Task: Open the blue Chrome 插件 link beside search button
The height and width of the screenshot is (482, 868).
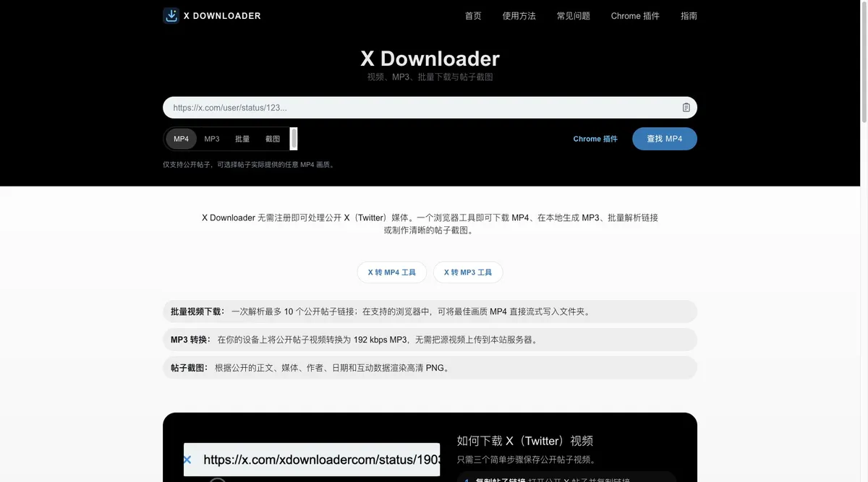Action: tap(595, 139)
